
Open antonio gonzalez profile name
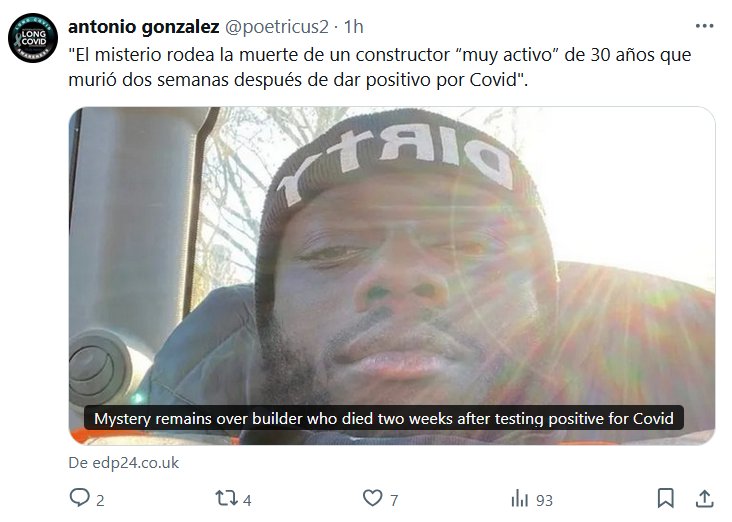[x=144, y=27]
